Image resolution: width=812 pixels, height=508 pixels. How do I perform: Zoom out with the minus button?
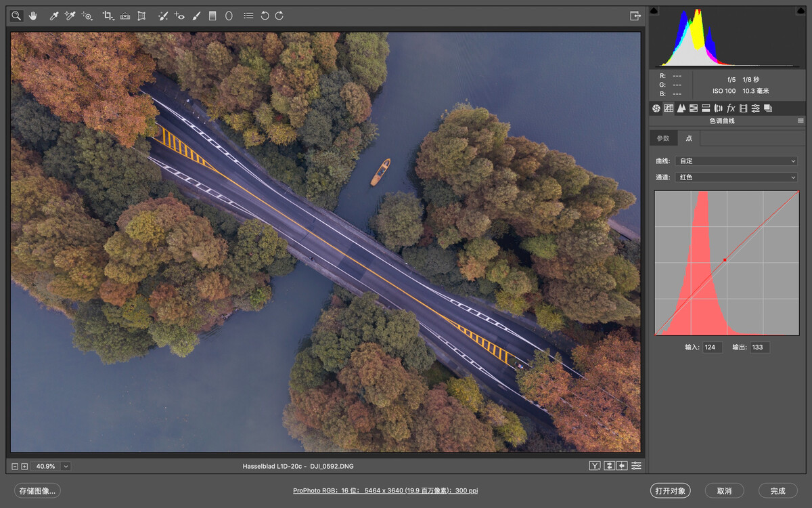[16, 467]
